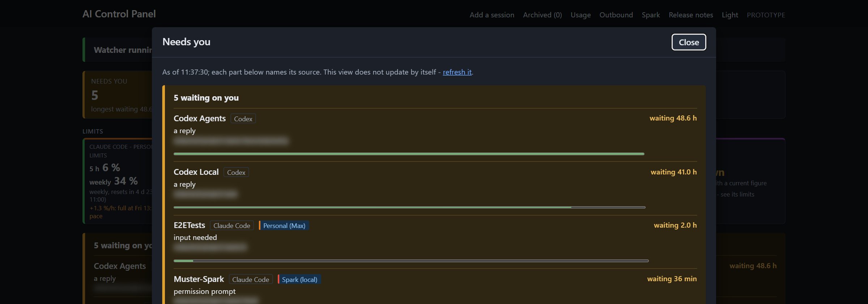The height and width of the screenshot is (304, 868).
Task: Click Claude Code tag beside Muster-Spark
Action: (x=251, y=279)
